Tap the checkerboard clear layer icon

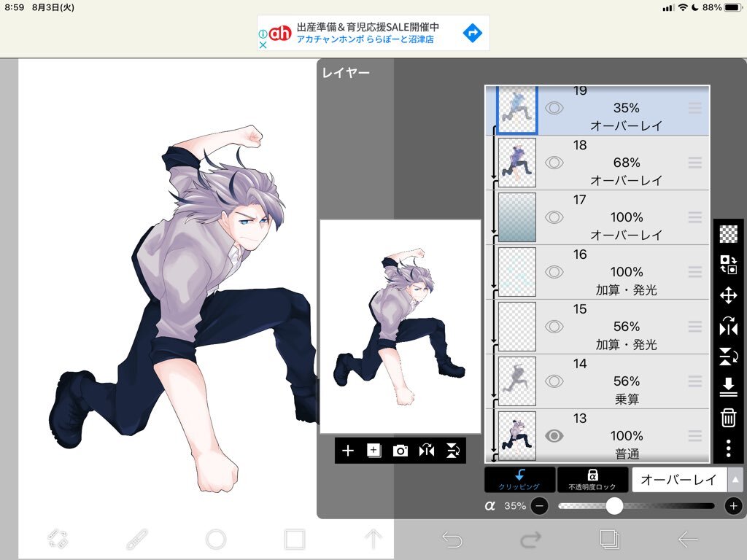[728, 234]
